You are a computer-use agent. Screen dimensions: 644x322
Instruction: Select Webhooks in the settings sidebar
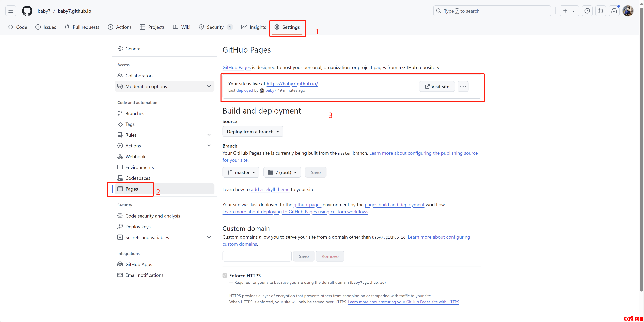coord(136,157)
